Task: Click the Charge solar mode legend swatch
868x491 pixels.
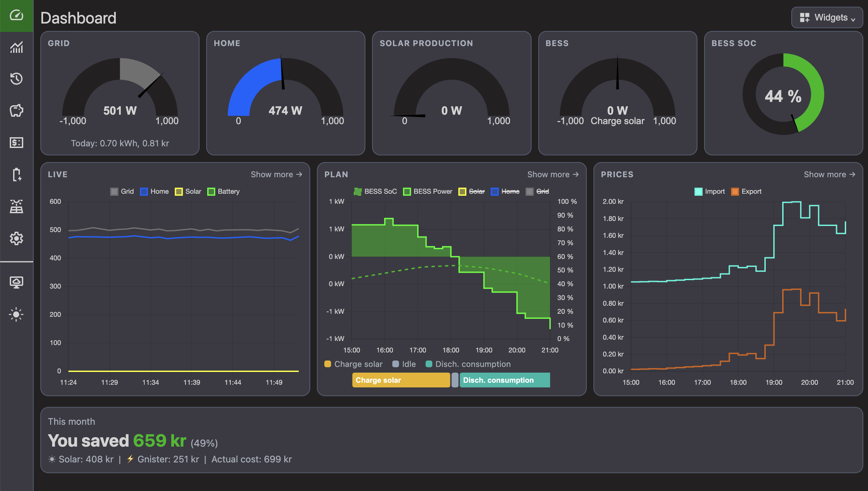Action: click(327, 364)
